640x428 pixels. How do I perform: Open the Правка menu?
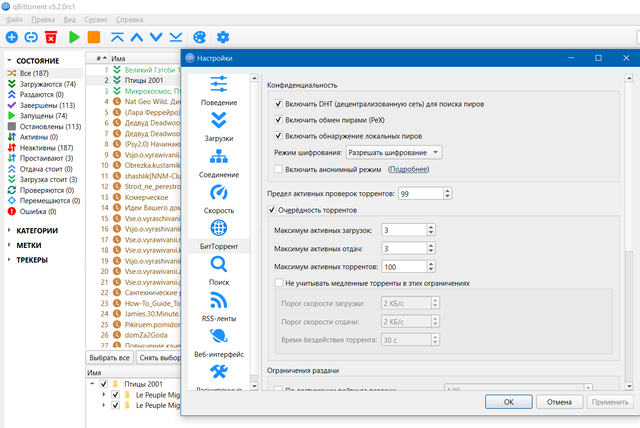tap(43, 20)
